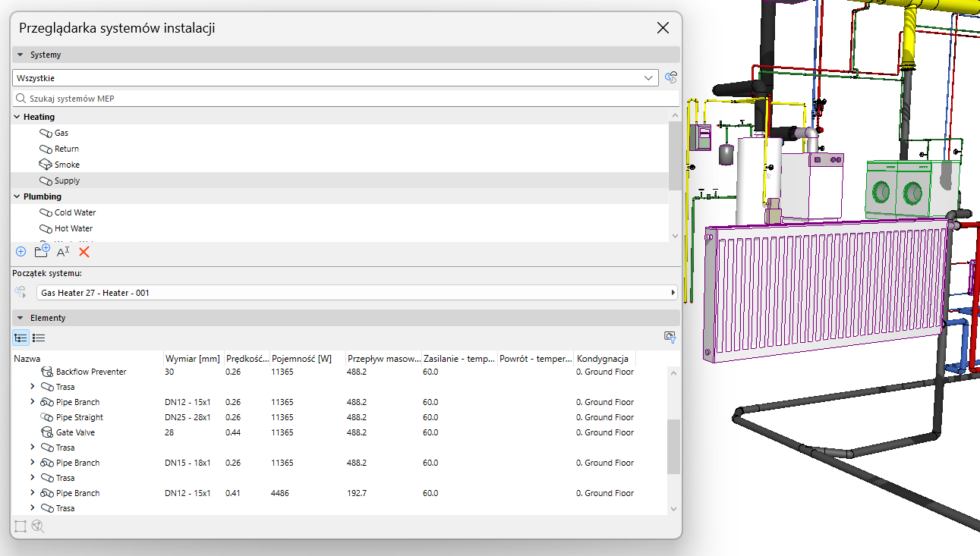Image resolution: width=980 pixels, height=556 pixels.
Task: Click the Szukaj systemów MEP search field
Action: (345, 99)
